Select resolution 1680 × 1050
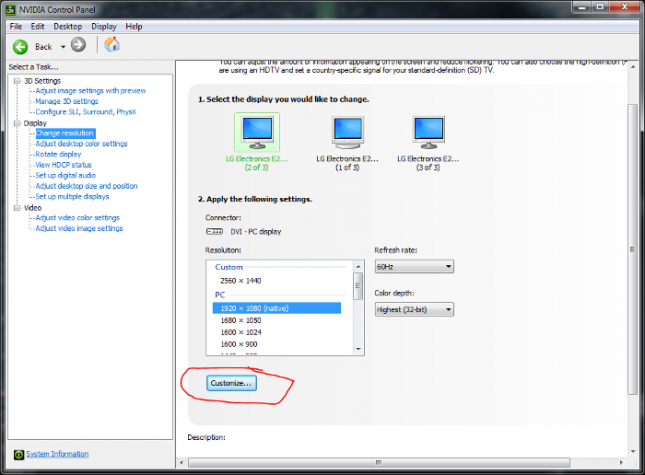This screenshot has height=475, width=645. [x=241, y=320]
